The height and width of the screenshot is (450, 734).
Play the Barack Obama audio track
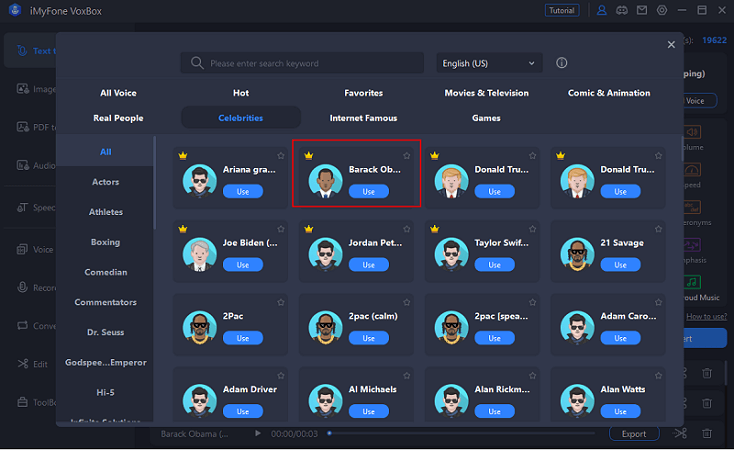(x=257, y=434)
